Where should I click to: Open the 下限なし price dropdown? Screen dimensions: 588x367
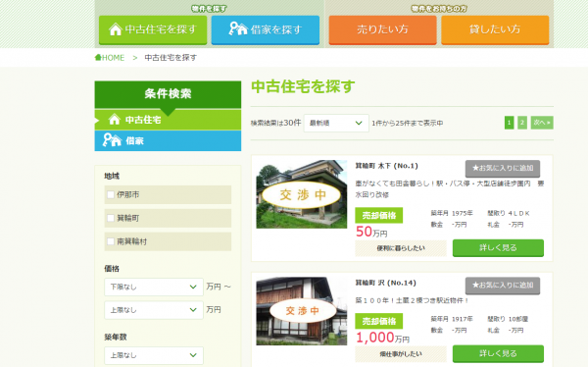pos(154,287)
